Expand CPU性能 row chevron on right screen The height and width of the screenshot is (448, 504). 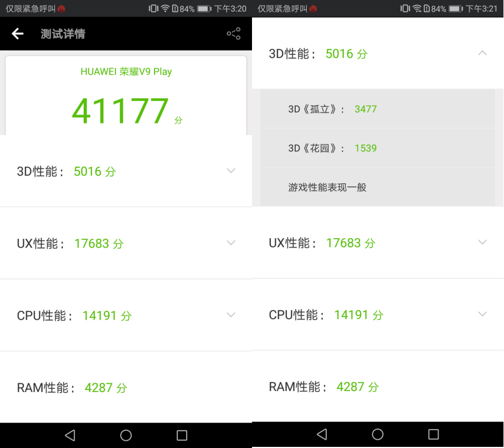[482, 313]
